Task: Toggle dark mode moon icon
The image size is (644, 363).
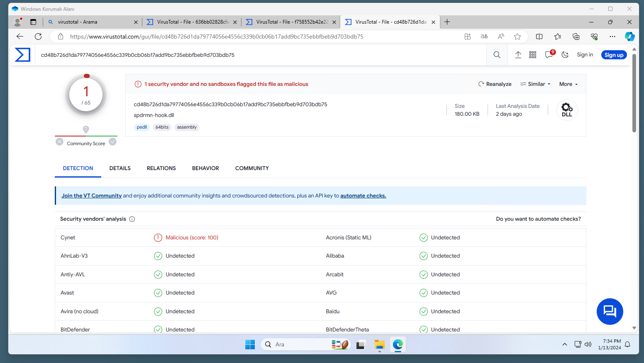Action: tap(565, 55)
